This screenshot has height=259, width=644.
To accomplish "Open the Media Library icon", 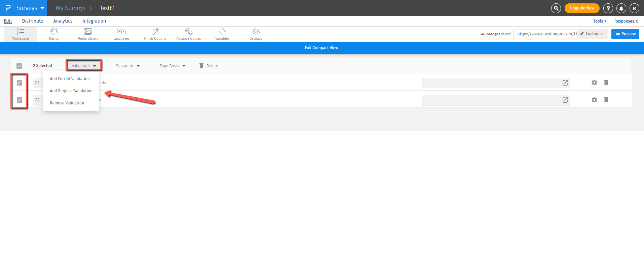I will pyautogui.click(x=88, y=32).
